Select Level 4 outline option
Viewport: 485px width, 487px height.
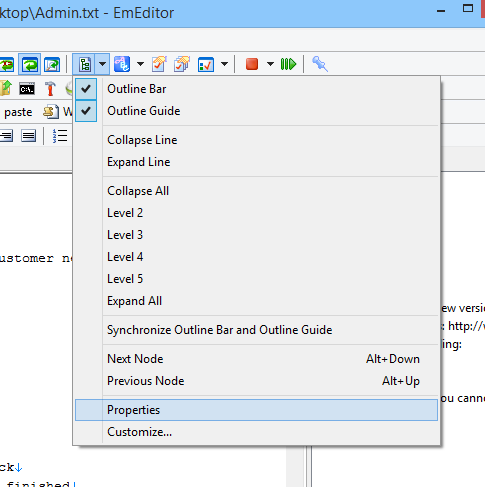click(256, 257)
